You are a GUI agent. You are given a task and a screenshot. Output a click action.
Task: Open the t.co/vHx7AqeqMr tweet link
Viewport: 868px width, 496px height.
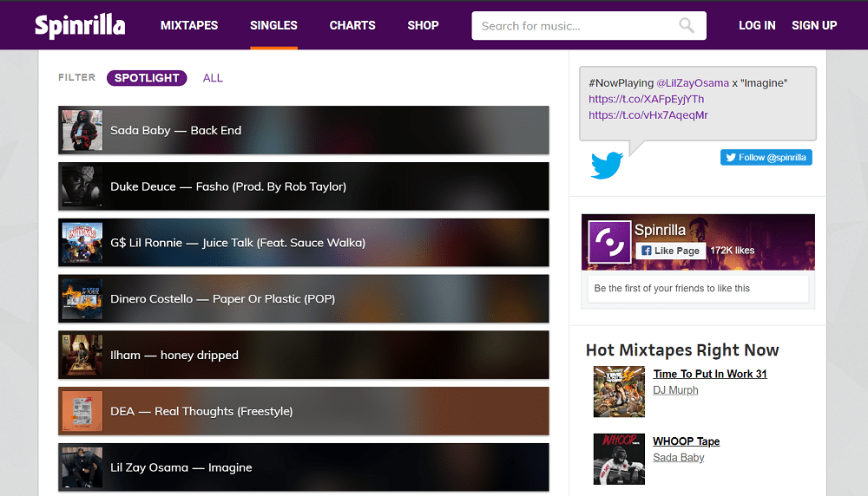[648, 115]
